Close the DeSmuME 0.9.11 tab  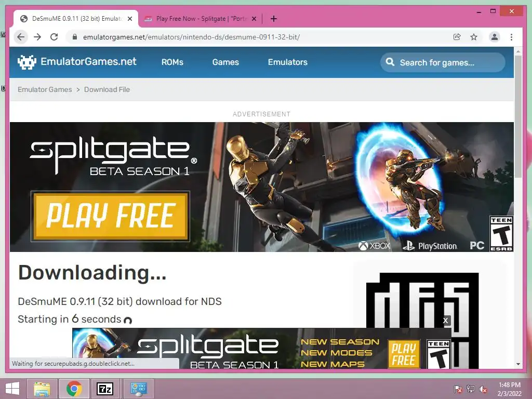tap(129, 19)
